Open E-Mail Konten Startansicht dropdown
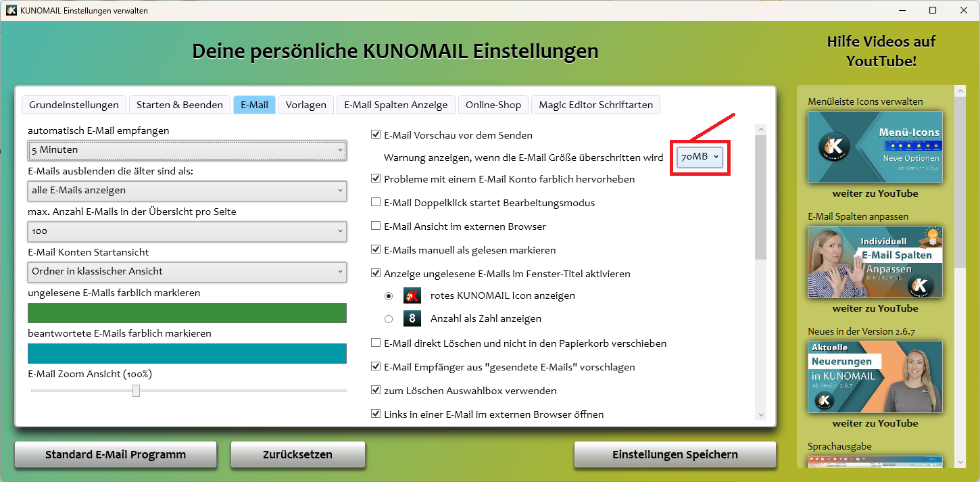The height and width of the screenshot is (482, 980). click(187, 272)
